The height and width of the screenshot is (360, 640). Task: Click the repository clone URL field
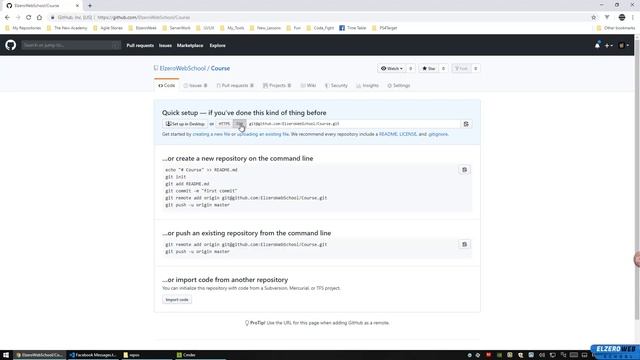[x=353, y=124]
